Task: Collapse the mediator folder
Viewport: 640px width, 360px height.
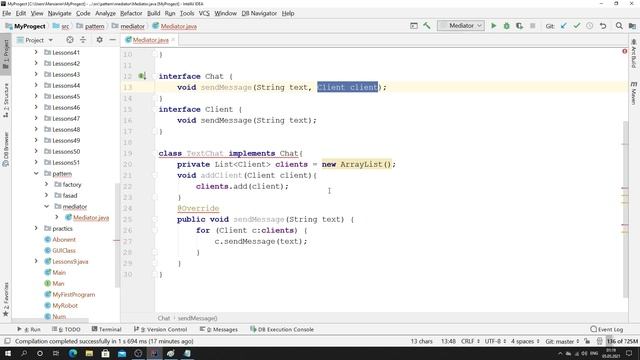Action: click(47, 207)
